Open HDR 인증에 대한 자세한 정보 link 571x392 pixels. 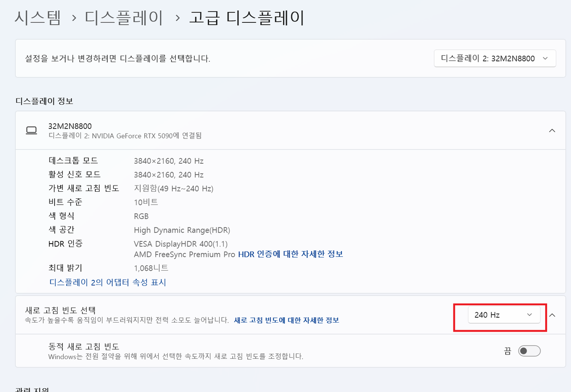tap(291, 254)
